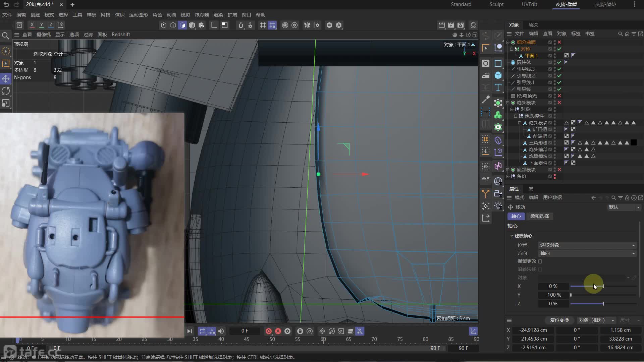Collapse the 建模轴心 section
Viewport: 644px width, 362px height.
[x=512, y=236]
